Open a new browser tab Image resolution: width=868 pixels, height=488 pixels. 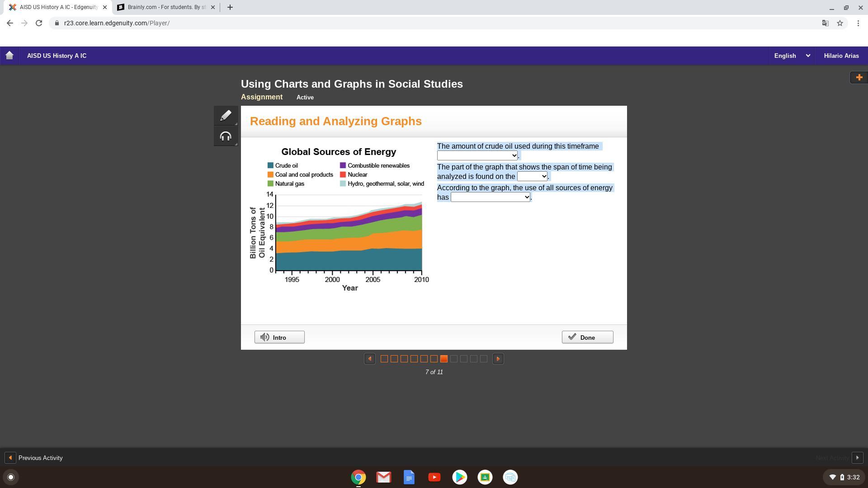(230, 7)
